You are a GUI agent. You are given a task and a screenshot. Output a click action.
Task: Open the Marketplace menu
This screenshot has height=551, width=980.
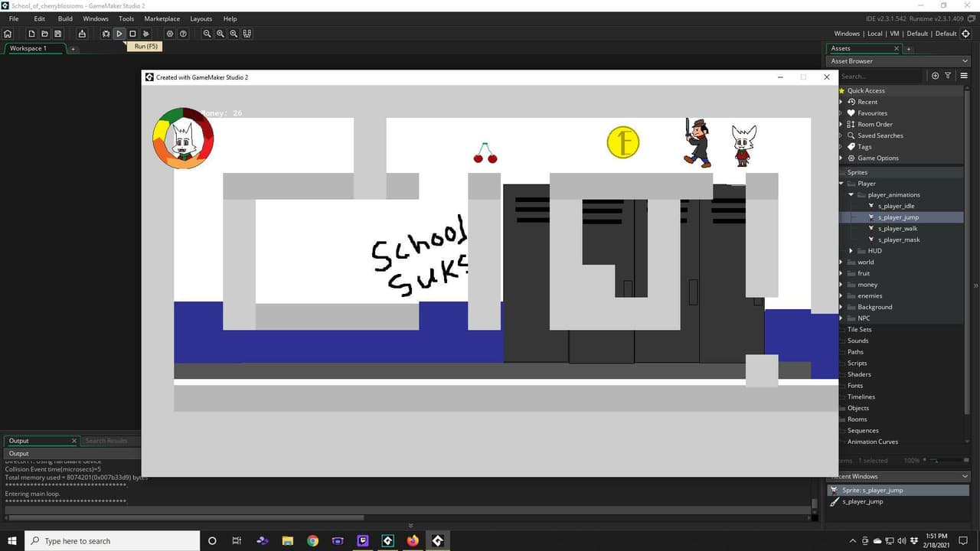[162, 18]
